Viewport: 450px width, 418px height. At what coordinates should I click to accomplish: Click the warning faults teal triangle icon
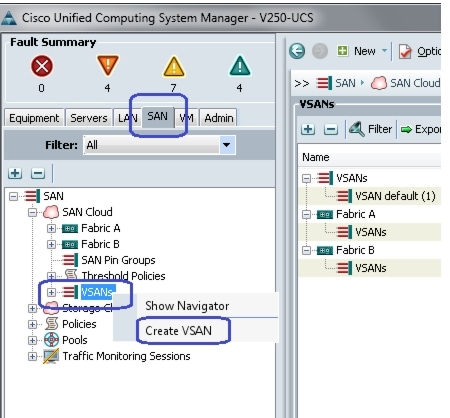[240, 66]
